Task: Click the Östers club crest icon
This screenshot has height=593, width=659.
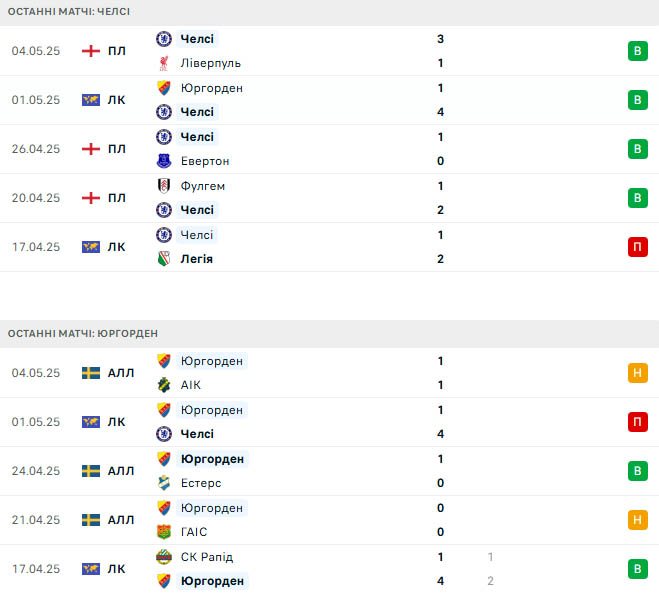Action: (164, 483)
